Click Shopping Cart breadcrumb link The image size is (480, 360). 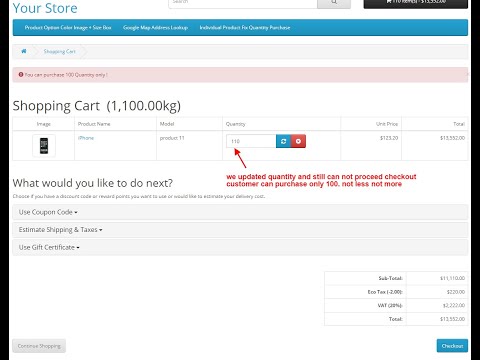[60, 51]
